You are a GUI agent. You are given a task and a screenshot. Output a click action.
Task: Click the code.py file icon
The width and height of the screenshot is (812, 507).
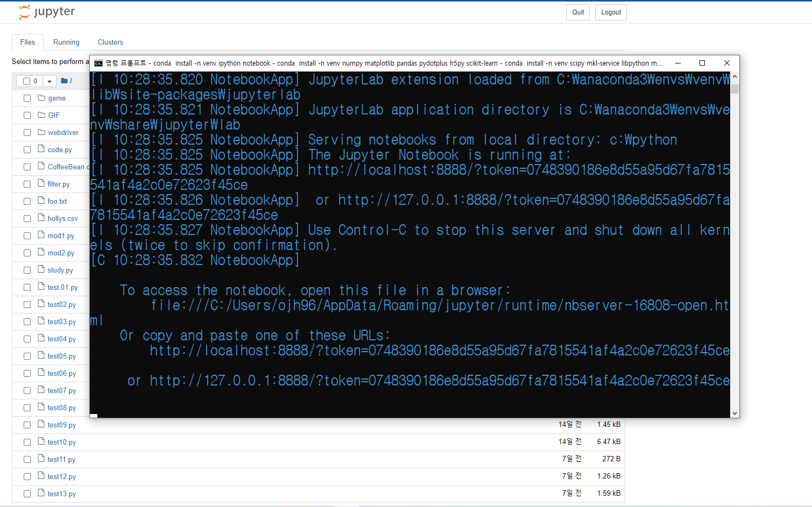pyautogui.click(x=41, y=149)
